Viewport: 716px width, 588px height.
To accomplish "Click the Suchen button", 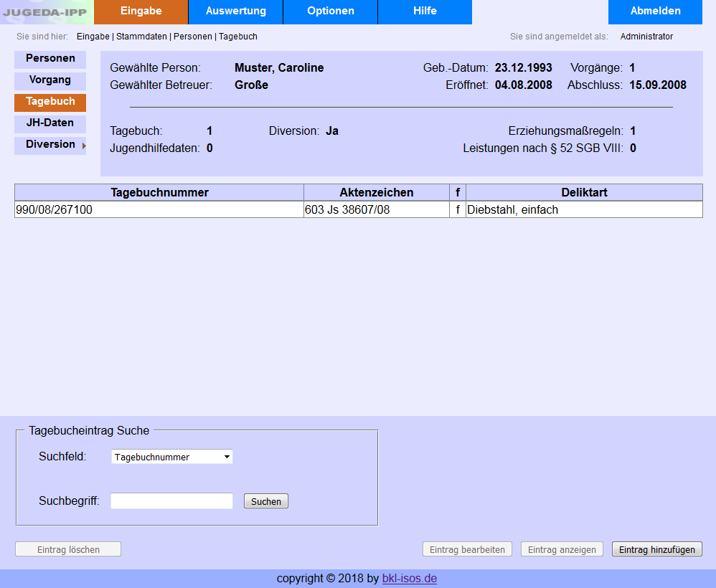I will click(265, 501).
